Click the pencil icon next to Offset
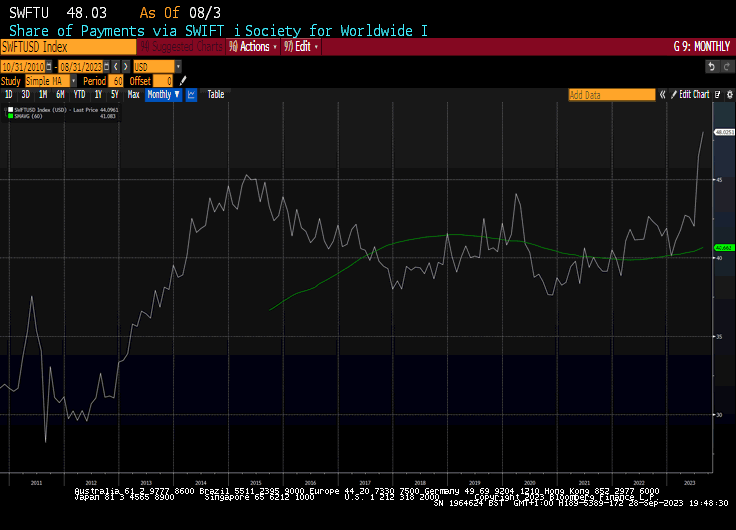The width and height of the screenshot is (736, 530). [182, 80]
